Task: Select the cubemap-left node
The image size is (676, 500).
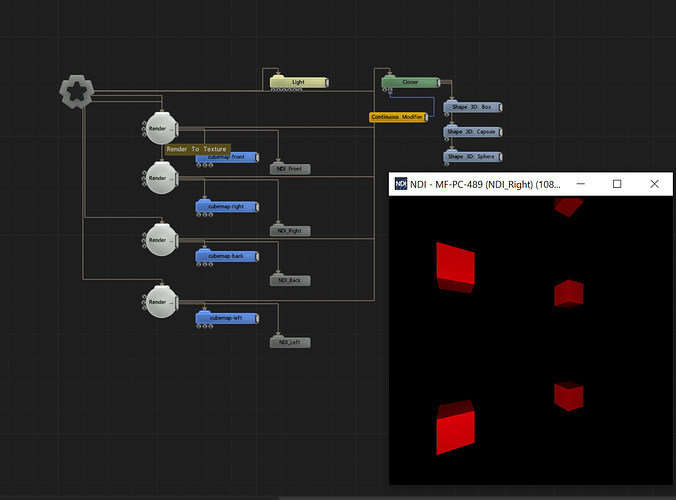Action: coord(227,319)
